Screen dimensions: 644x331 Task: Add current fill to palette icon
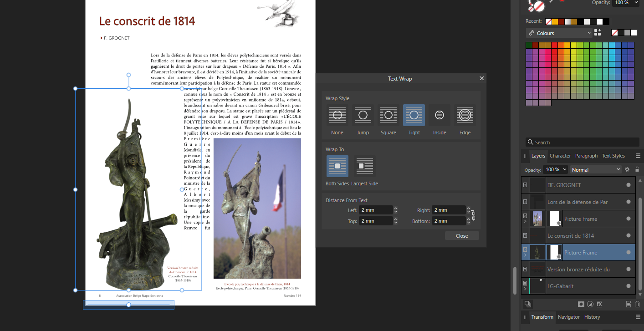[x=598, y=33]
